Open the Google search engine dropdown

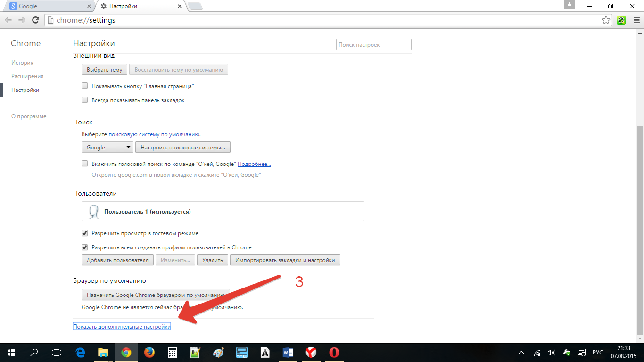pos(107,147)
